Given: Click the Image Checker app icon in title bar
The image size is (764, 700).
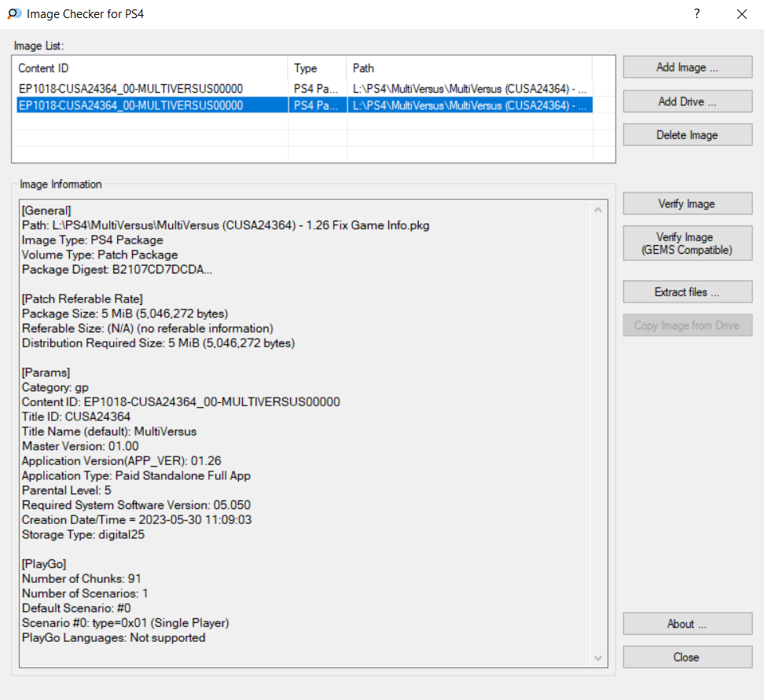Looking at the screenshot, I should coord(14,14).
